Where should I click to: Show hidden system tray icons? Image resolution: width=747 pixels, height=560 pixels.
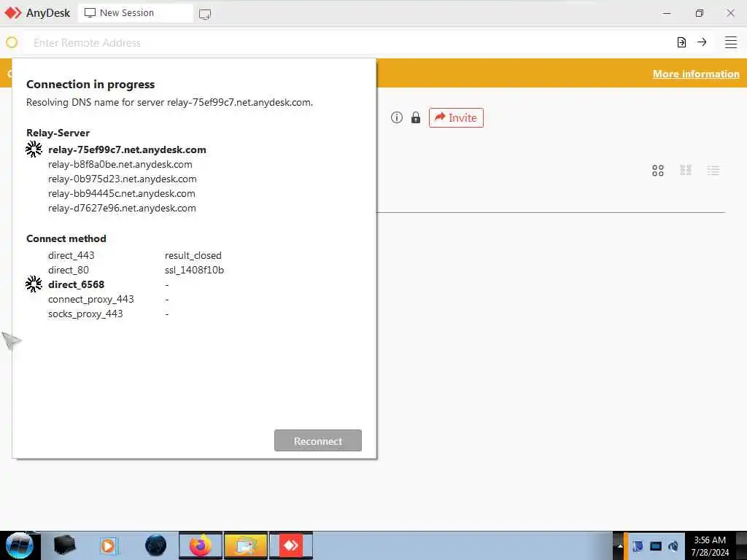(620, 545)
